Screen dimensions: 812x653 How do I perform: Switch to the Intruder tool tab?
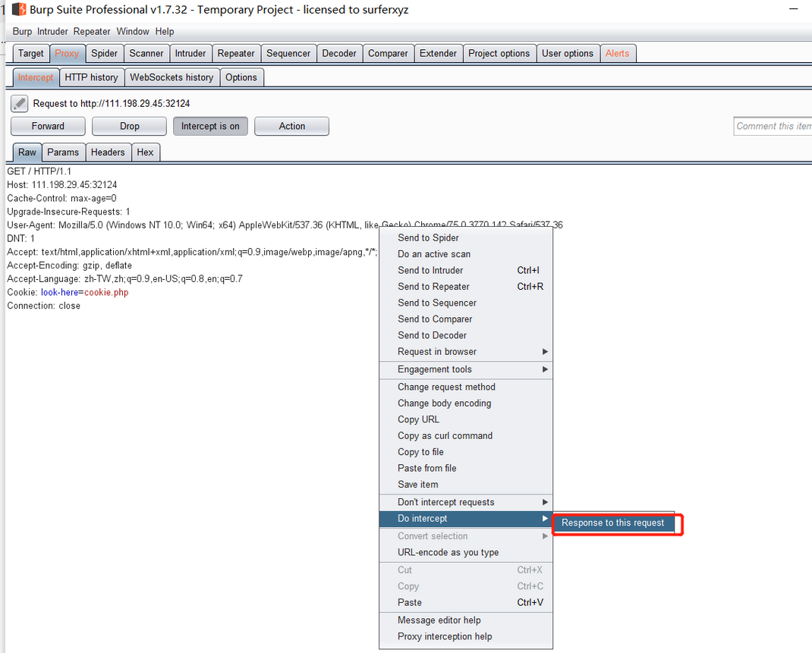point(190,53)
